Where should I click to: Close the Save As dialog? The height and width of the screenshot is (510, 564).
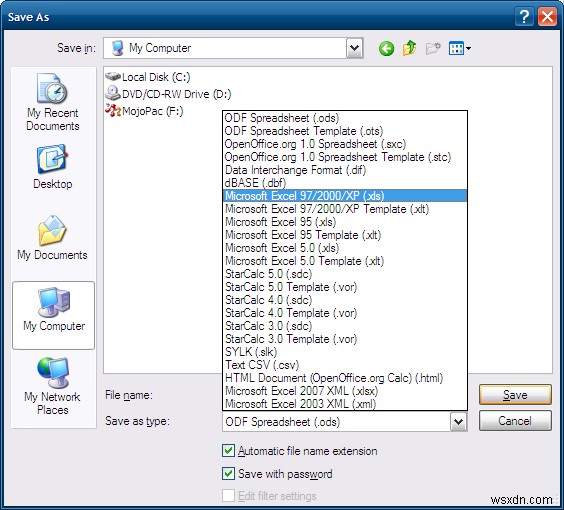pyautogui.click(x=547, y=17)
